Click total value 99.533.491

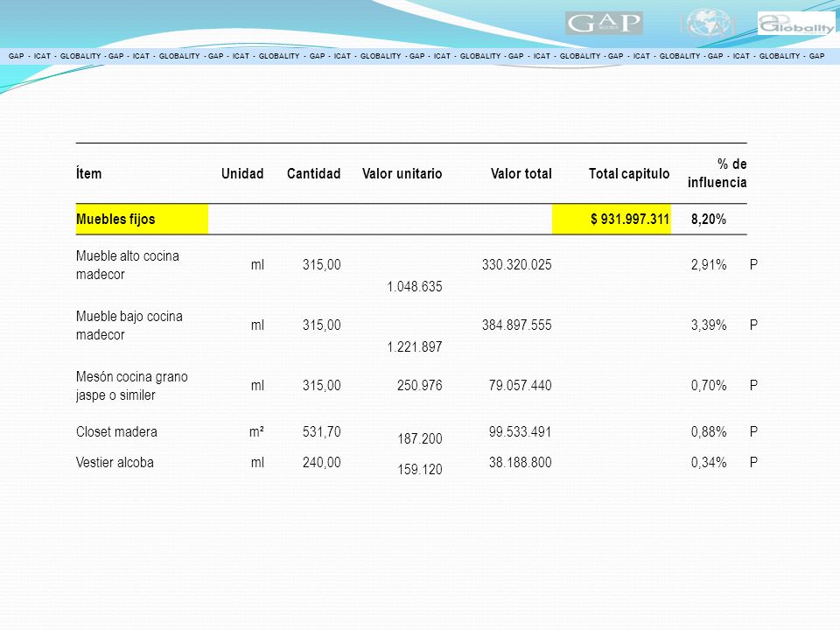click(x=520, y=431)
